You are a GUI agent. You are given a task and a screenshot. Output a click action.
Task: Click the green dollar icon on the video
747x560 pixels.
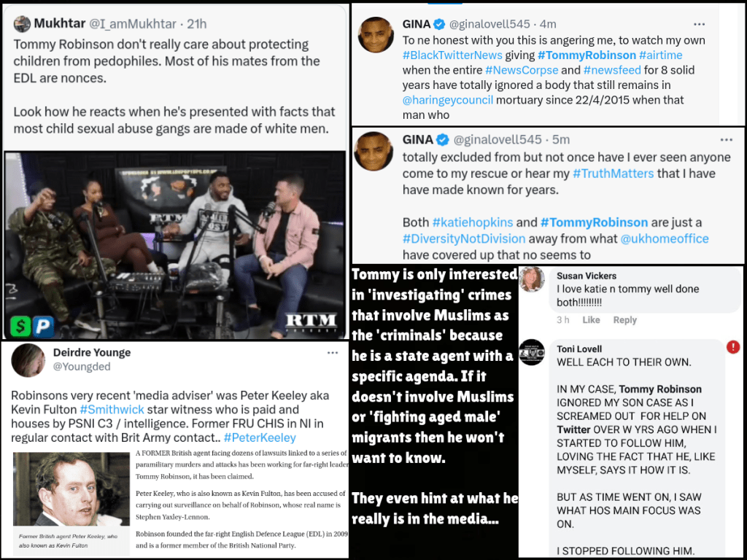coord(20,326)
